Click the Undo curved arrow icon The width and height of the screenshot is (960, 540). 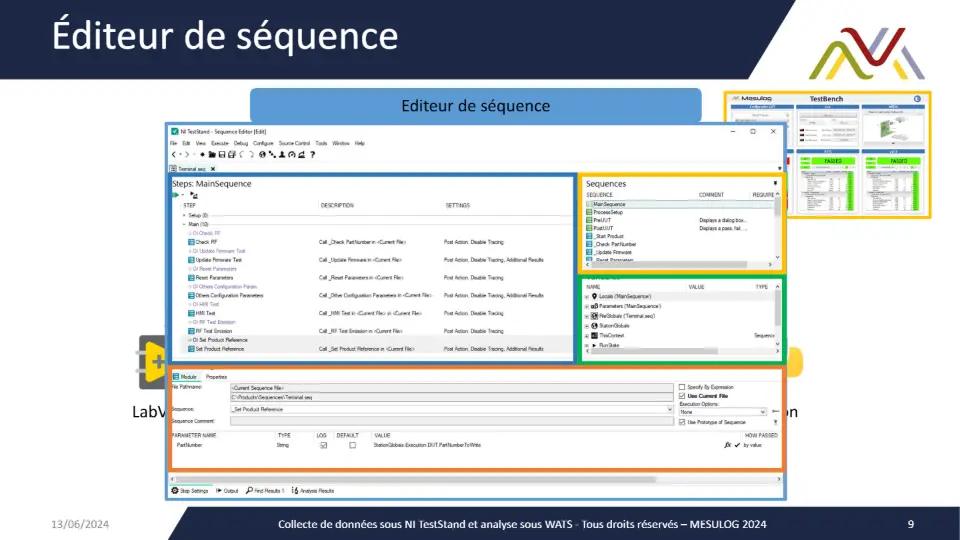pyautogui.click(x=242, y=155)
